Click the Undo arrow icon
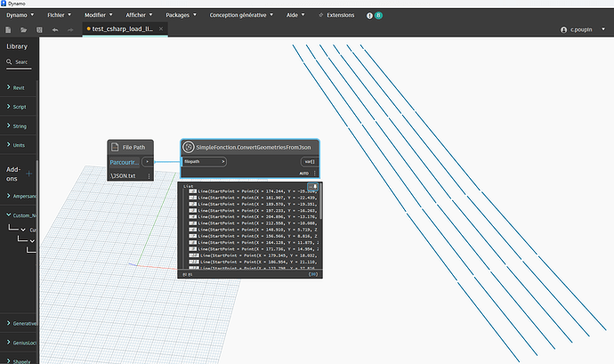614x364 pixels. tap(55, 29)
